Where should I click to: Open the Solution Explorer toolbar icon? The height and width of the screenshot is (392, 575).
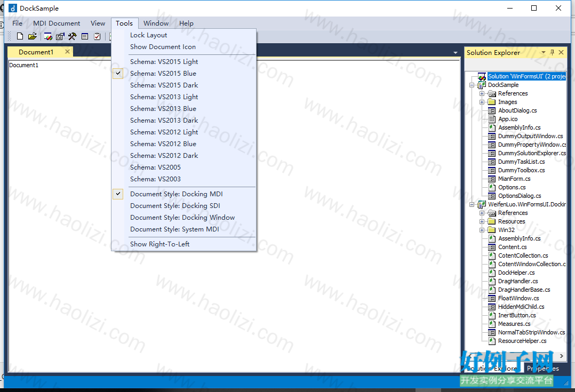(x=48, y=36)
